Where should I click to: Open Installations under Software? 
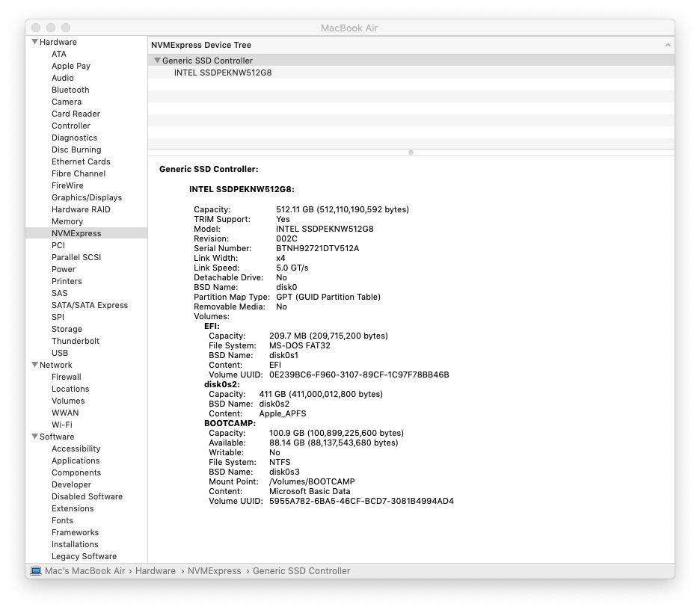point(75,544)
